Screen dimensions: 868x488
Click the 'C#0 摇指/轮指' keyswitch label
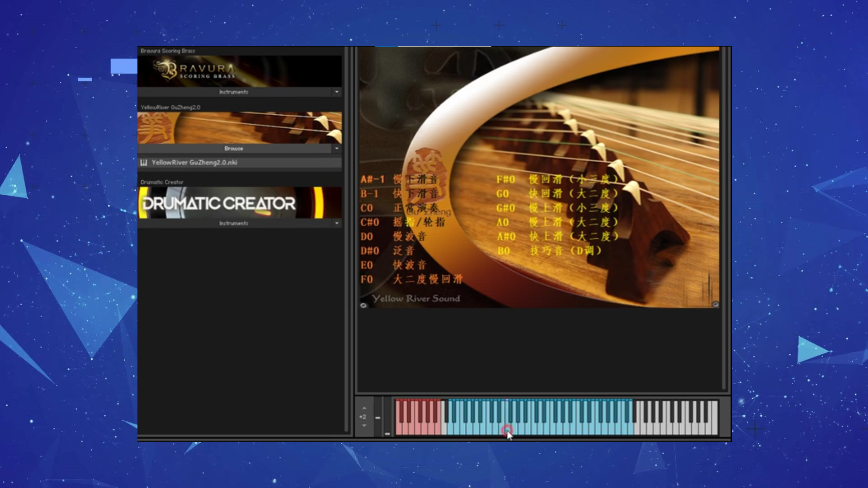(403, 222)
